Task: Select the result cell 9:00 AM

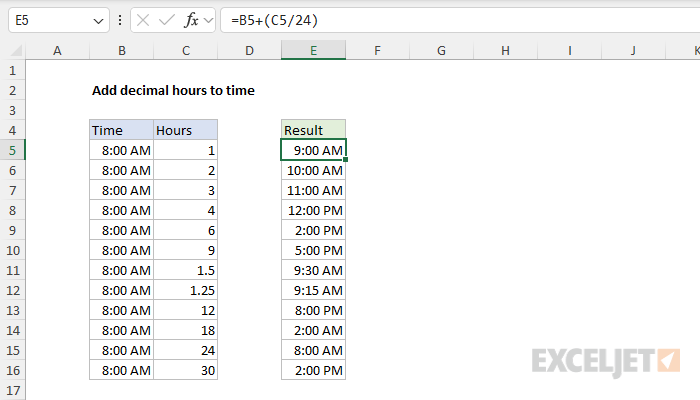Action: [313, 150]
